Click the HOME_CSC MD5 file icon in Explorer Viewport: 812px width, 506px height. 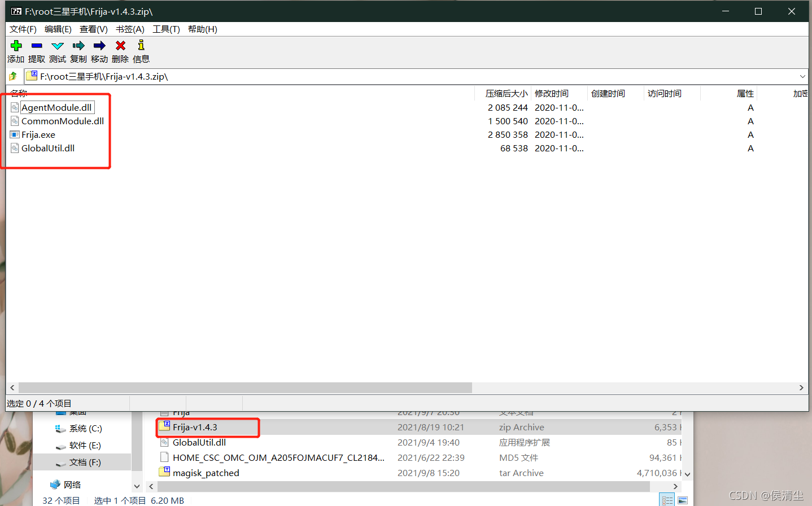coord(164,457)
